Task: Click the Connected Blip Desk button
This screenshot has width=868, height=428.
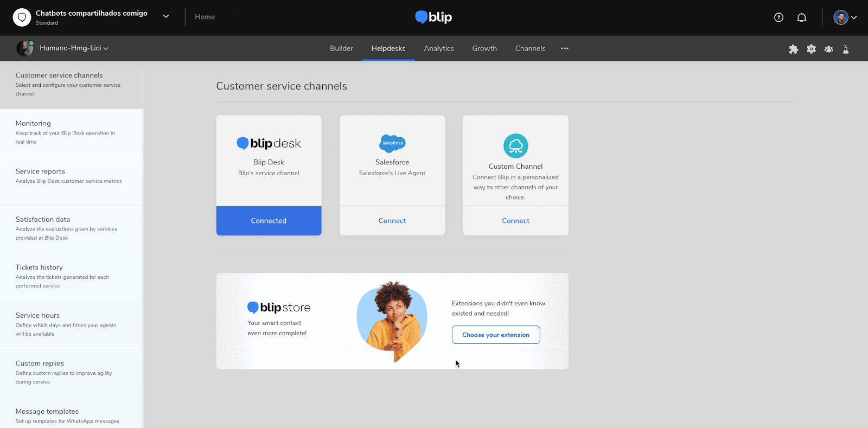Action: point(269,221)
